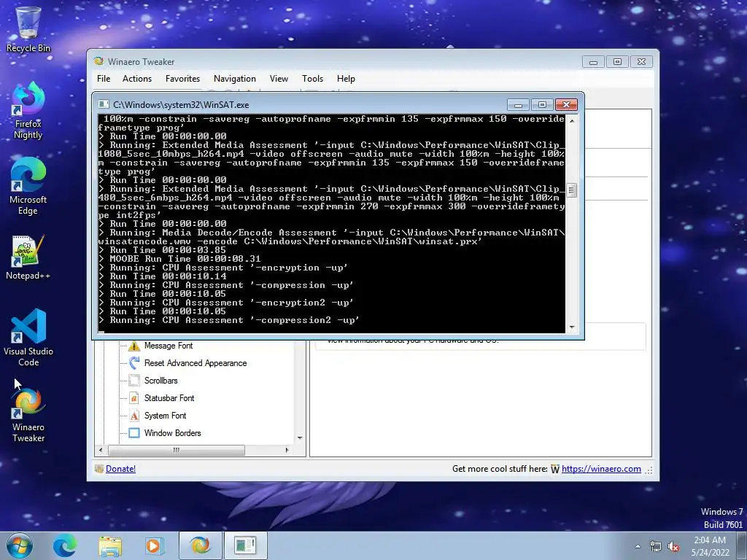The height and width of the screenshot is (560, 747).
Task: Maximize the WinSAT.exe console window
Action: [x=542, y=105]
